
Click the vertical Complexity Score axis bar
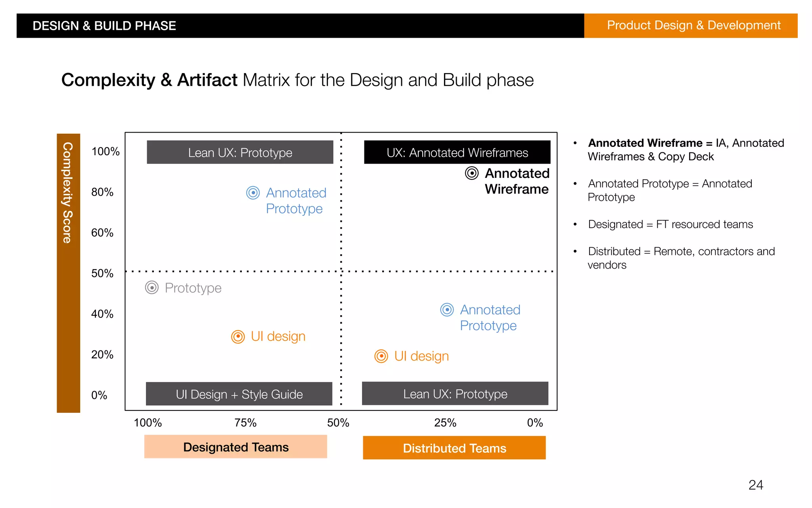[68, 273]
